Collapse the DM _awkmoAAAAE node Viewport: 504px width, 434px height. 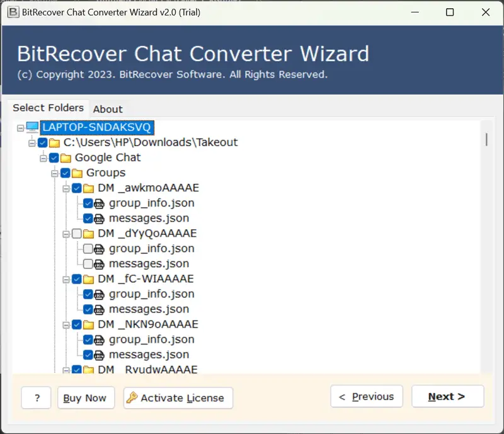coord(66,189)
